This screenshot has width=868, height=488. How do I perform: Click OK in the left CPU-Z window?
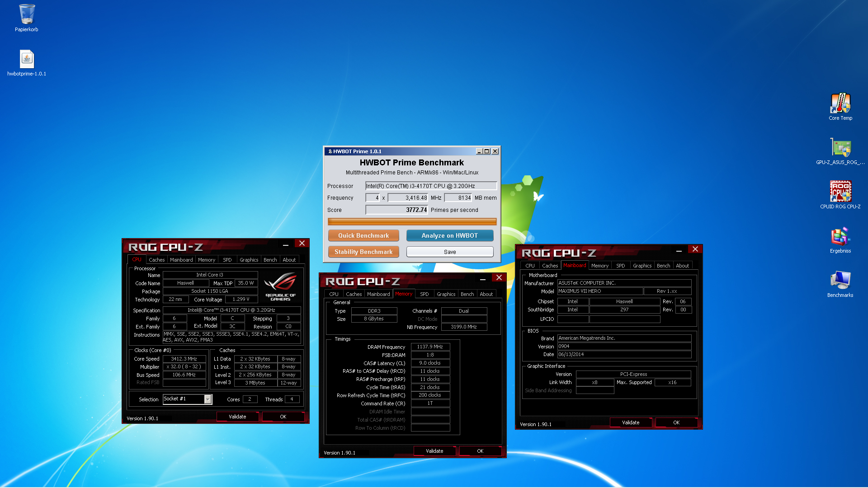[x=283, y=417]
